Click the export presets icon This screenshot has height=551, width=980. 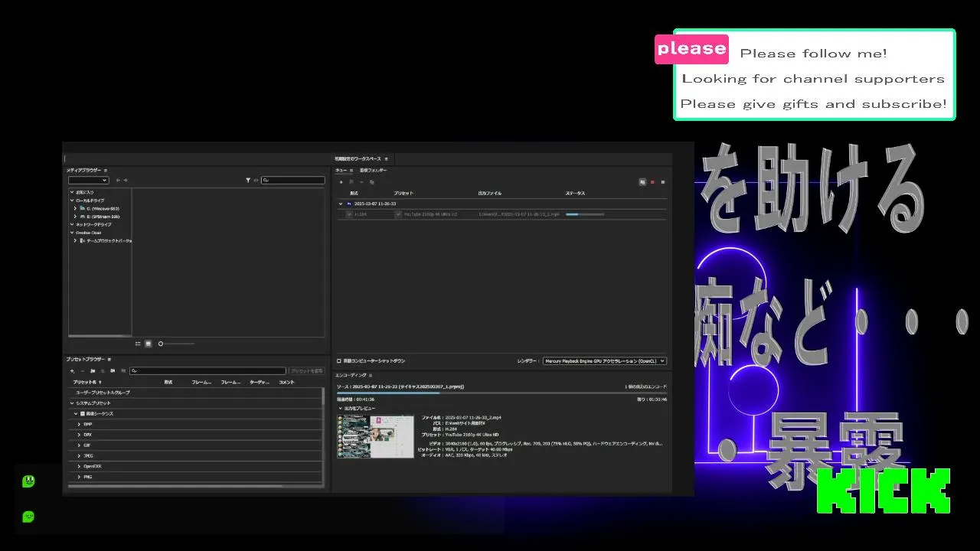tap(122, 371)
